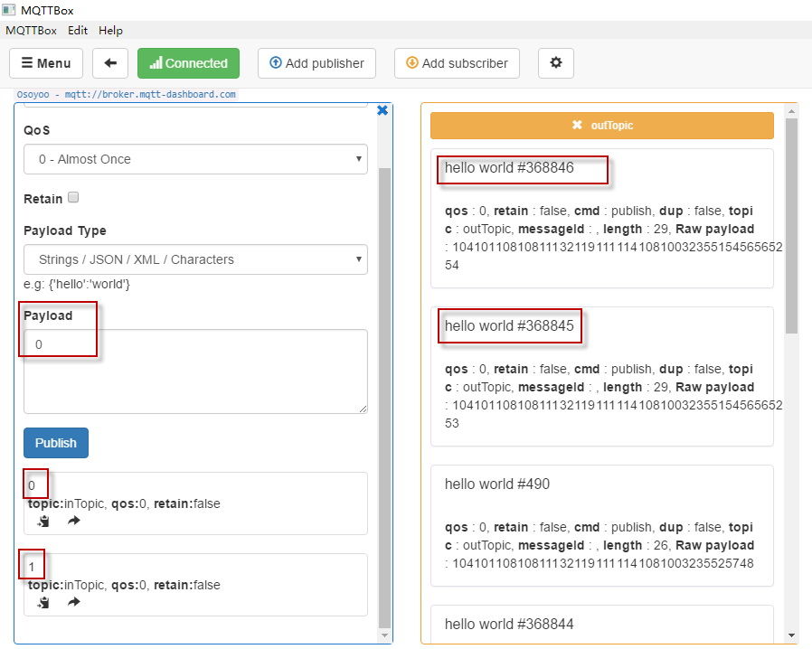Open the QoS dropdown

tap(195, 159)
